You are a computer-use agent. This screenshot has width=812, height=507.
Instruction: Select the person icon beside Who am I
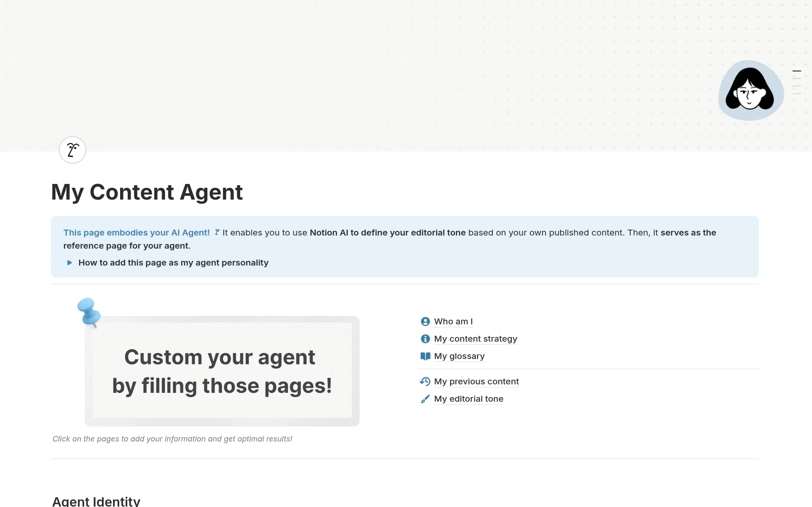(425, 321)
